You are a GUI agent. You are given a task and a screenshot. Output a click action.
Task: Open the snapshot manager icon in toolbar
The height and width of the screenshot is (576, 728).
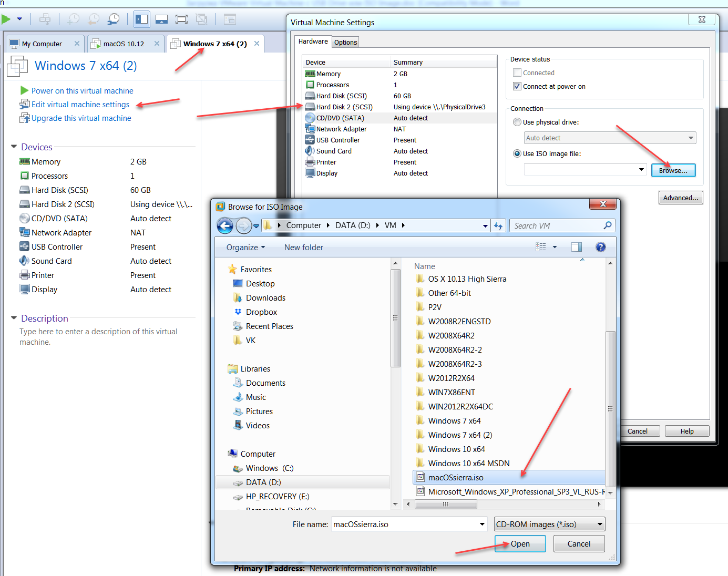click(113, 19)
